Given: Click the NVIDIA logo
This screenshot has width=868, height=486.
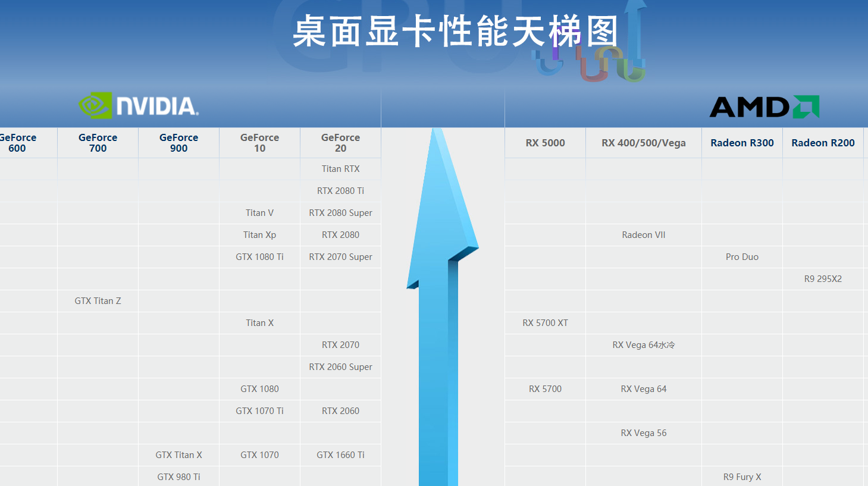Looking at the screenshot, I should [139, 105].
